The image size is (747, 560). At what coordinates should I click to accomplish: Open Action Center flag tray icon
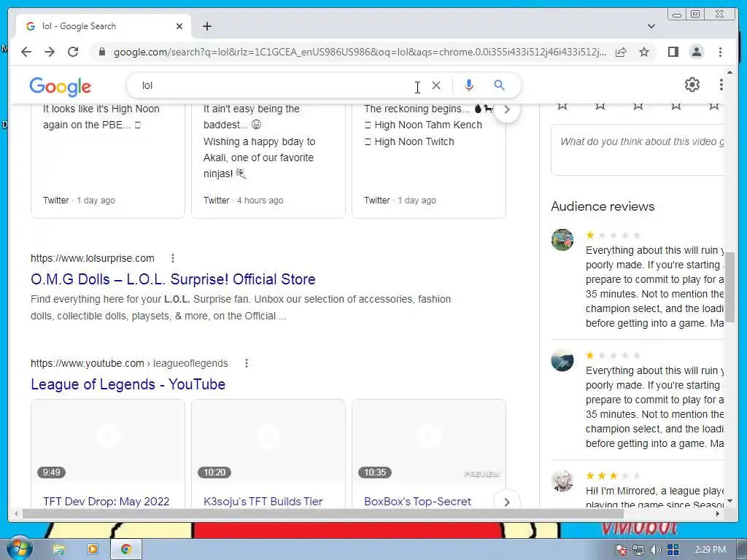(x=620, y=550)
